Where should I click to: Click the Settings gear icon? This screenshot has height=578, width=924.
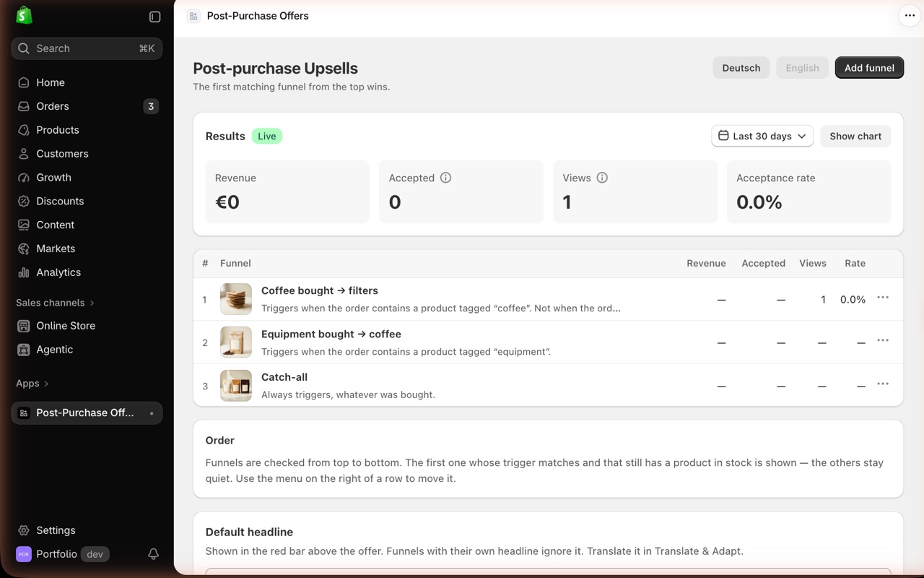pyautogui.click(x=24, y=530)
